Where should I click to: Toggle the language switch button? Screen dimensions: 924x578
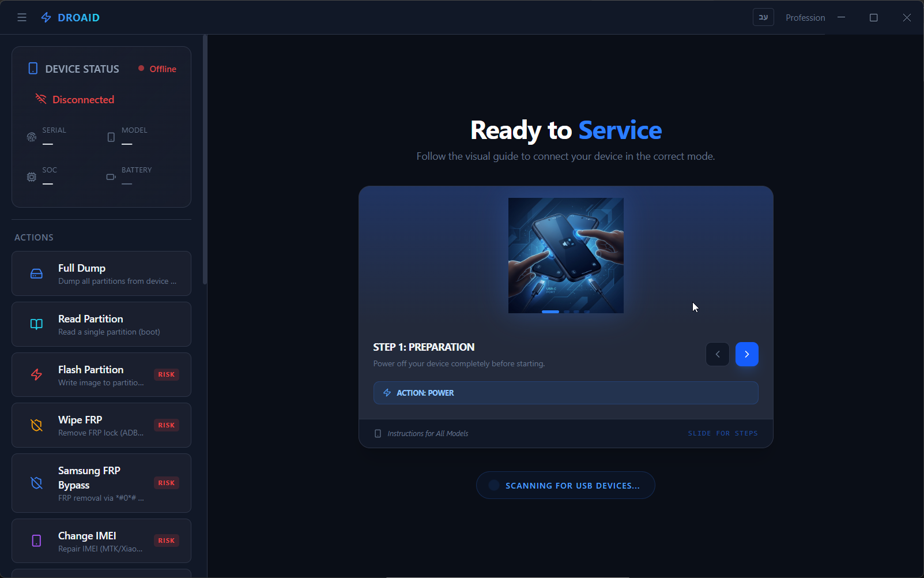[x=763, y=17]
